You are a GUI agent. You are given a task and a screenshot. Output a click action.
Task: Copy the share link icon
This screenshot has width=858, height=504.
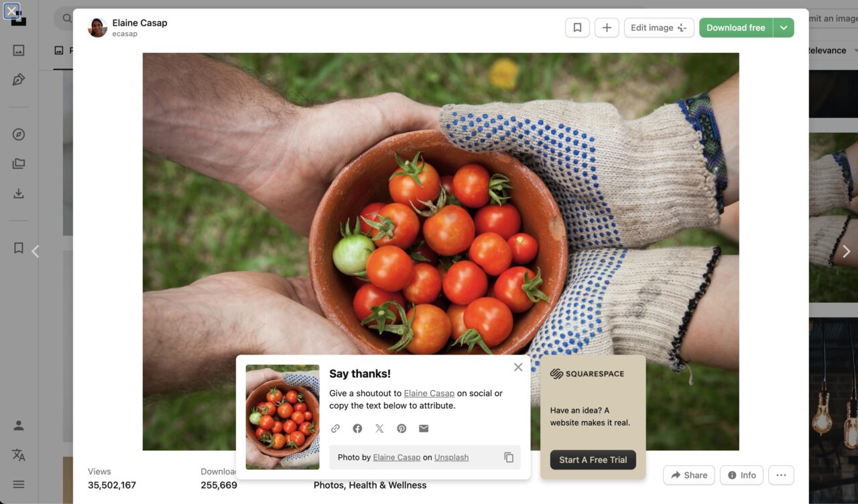tap(335, 428)
